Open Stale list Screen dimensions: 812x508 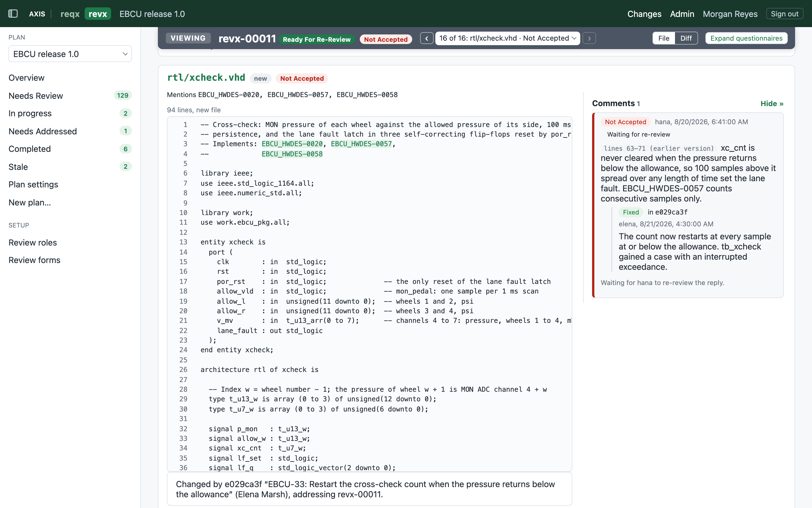point(18,167)
